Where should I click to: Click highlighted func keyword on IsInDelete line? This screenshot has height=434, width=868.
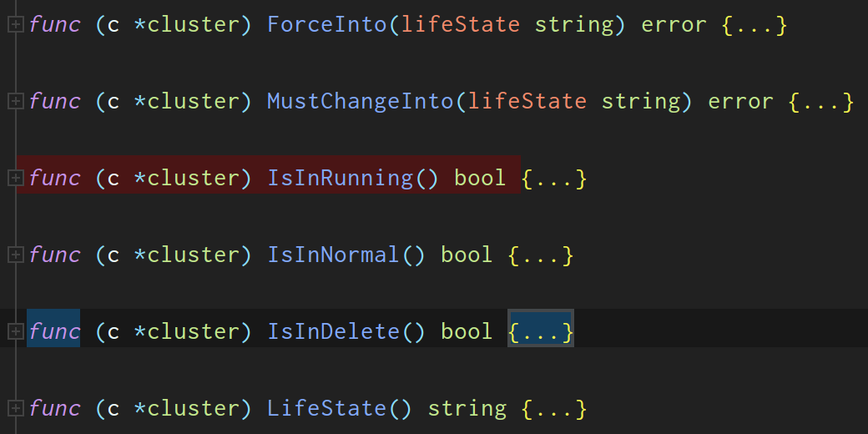tap(54, 332)
